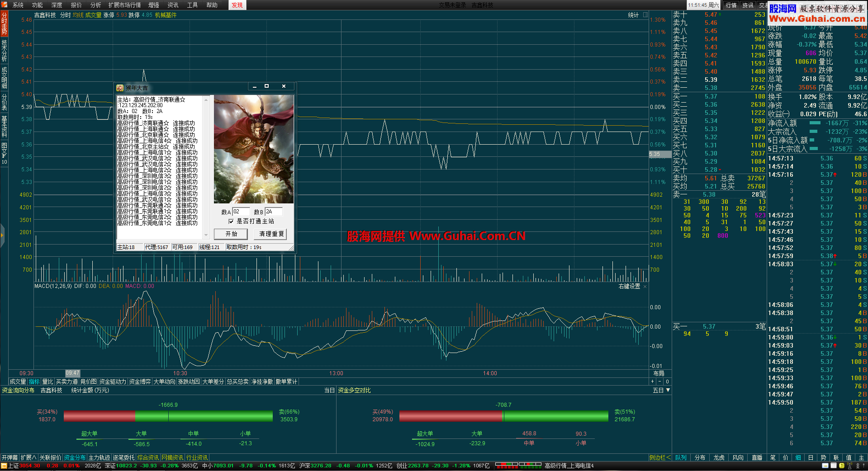This screenshot has width=868, height=471.
Task: Switch to the 直播 tab
Action: pyautogui.click(x=757, y=457)
